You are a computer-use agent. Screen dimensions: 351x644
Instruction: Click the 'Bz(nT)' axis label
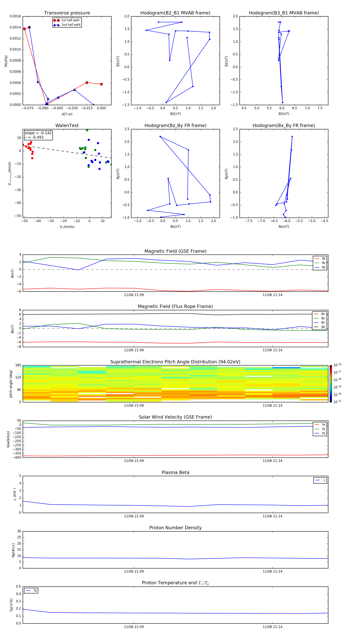(x=175, y=227)
